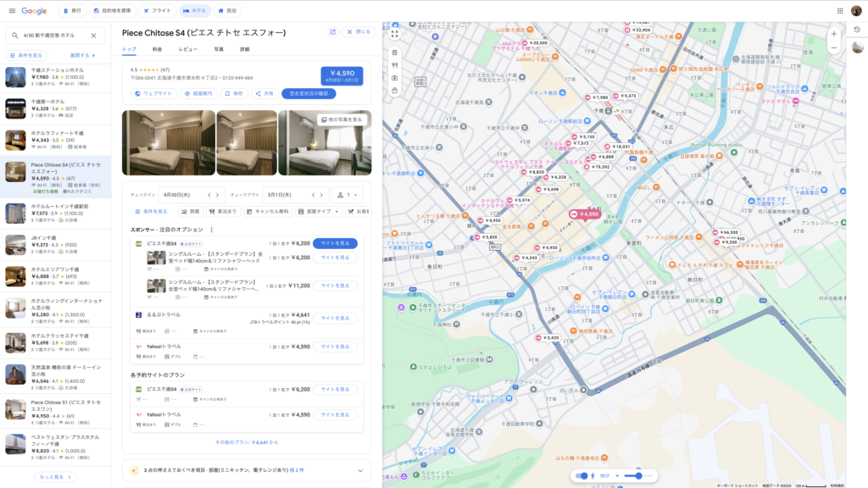Select the ¥20,000 ANA Crowne Plaza map pin

click(x=534, y=43)
